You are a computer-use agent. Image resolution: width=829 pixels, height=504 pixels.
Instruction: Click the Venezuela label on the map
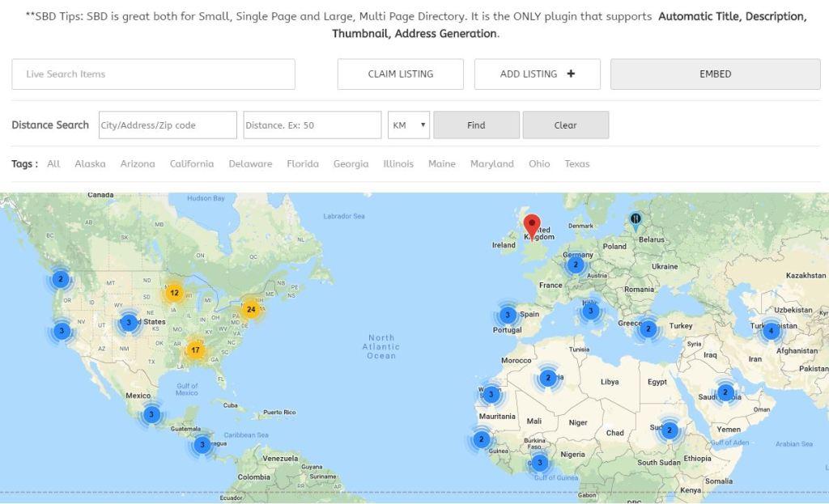280,458
